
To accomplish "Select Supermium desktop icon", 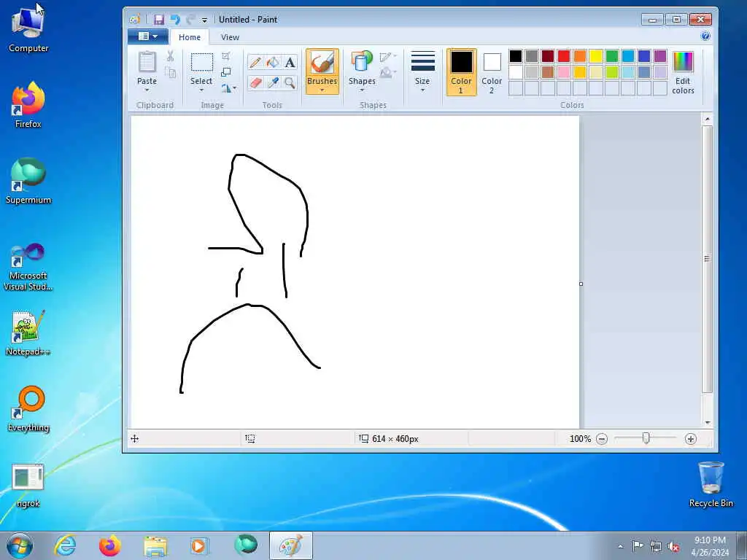I will point(28,181).
